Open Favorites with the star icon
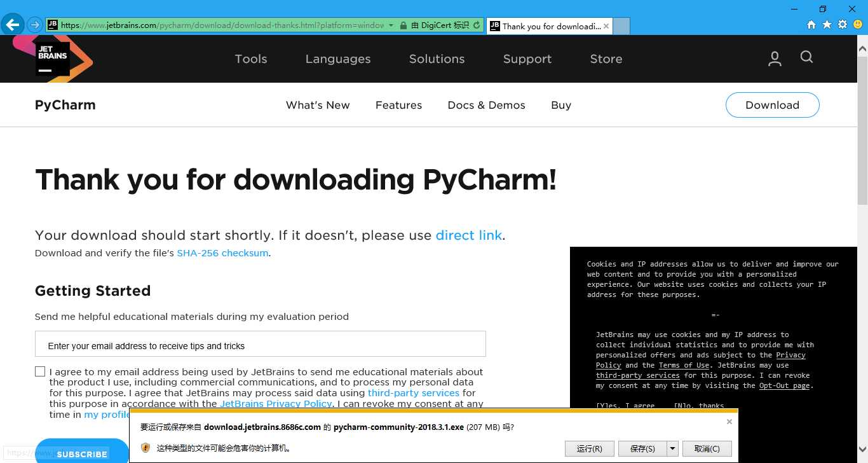Viewport: 868px width, 463px height. click(x=827, y=25)
